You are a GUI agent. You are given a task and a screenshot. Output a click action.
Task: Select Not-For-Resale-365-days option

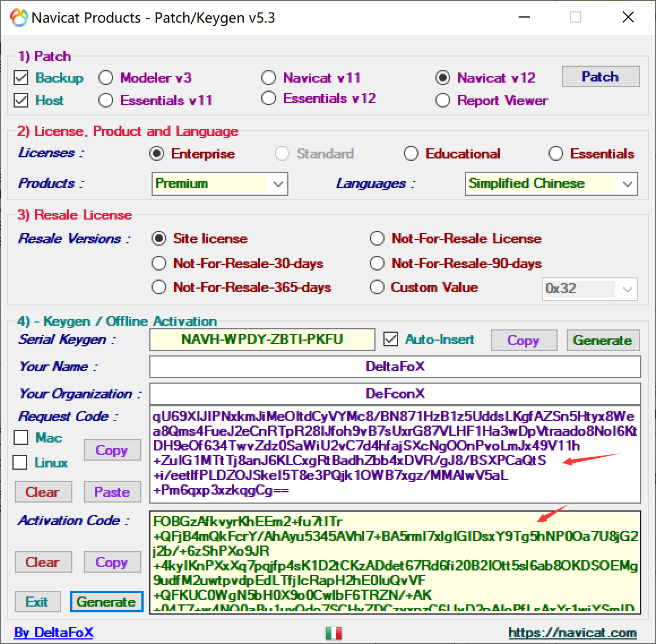(159, 287)
